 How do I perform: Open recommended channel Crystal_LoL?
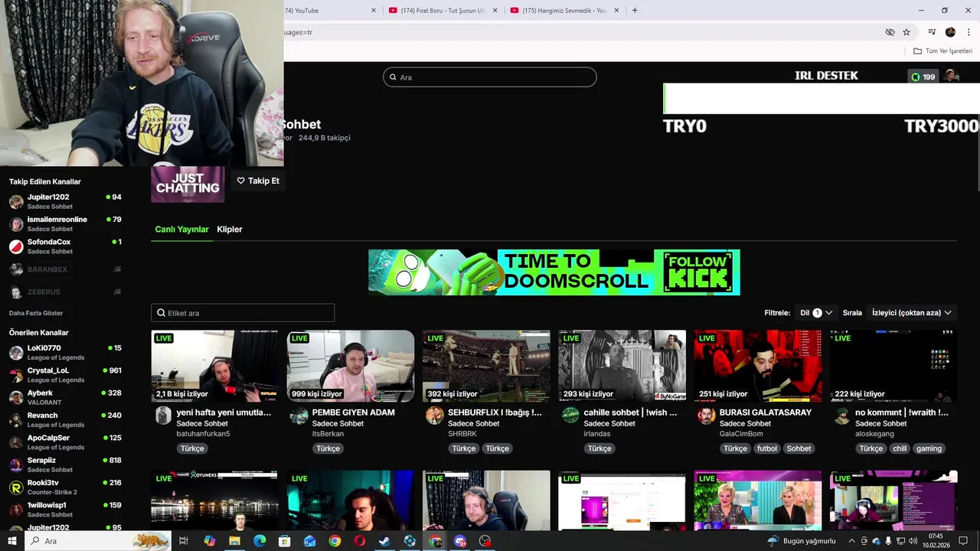[65, 375]
